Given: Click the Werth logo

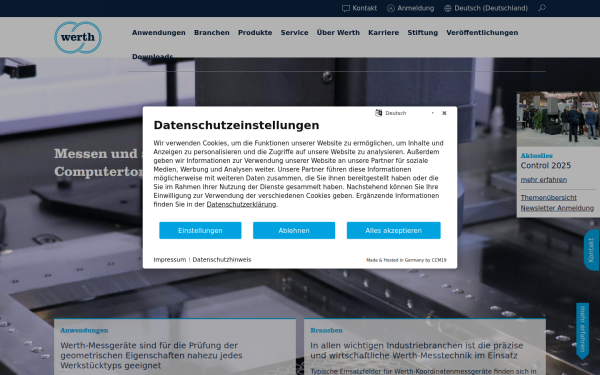Looking at the screenshot, I should (78, 38).
